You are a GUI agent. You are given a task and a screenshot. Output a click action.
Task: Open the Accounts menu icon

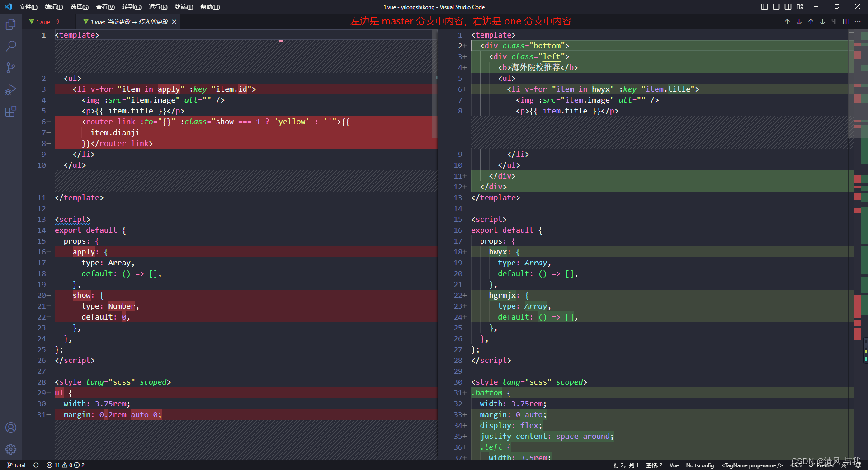tap(11, 428)
